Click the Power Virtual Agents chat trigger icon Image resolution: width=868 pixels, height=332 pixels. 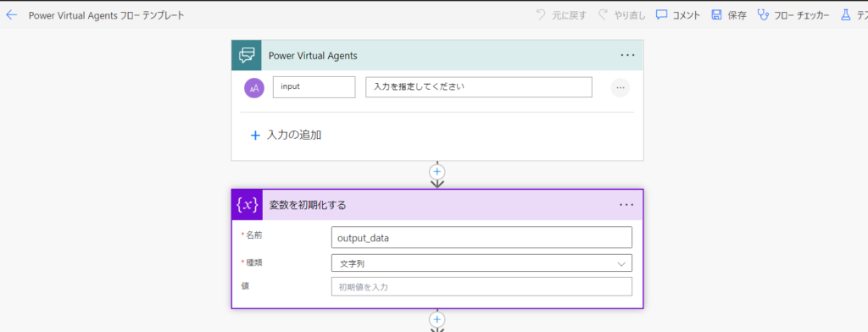[247, 55]
